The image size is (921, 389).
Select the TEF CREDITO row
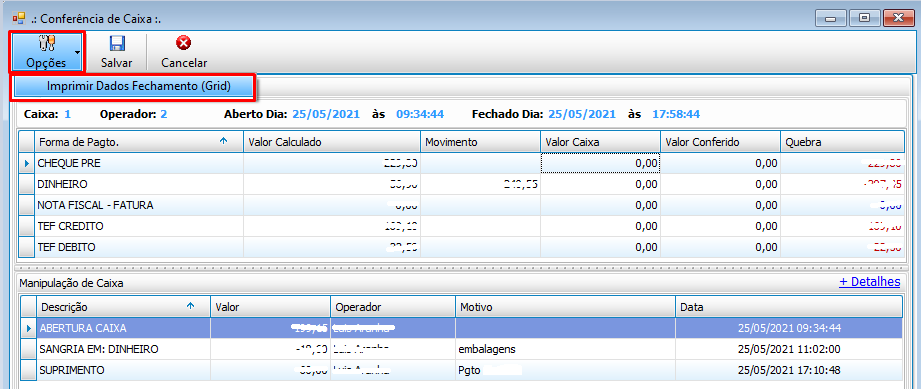461,226
